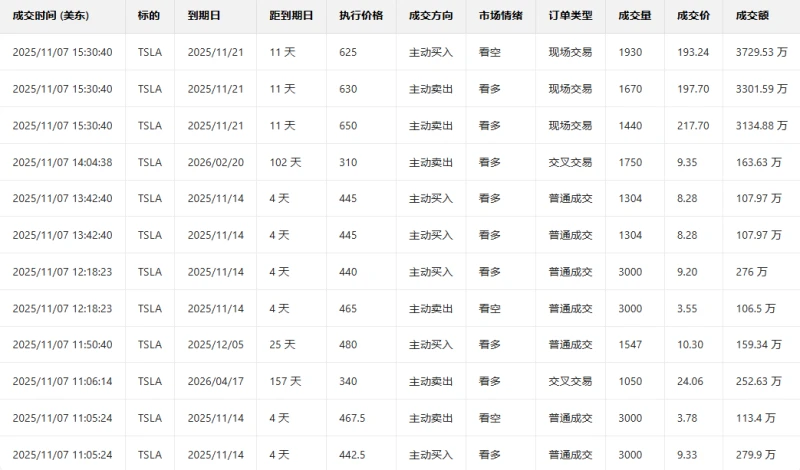Select the 成交方向 column header

point(430,17)
